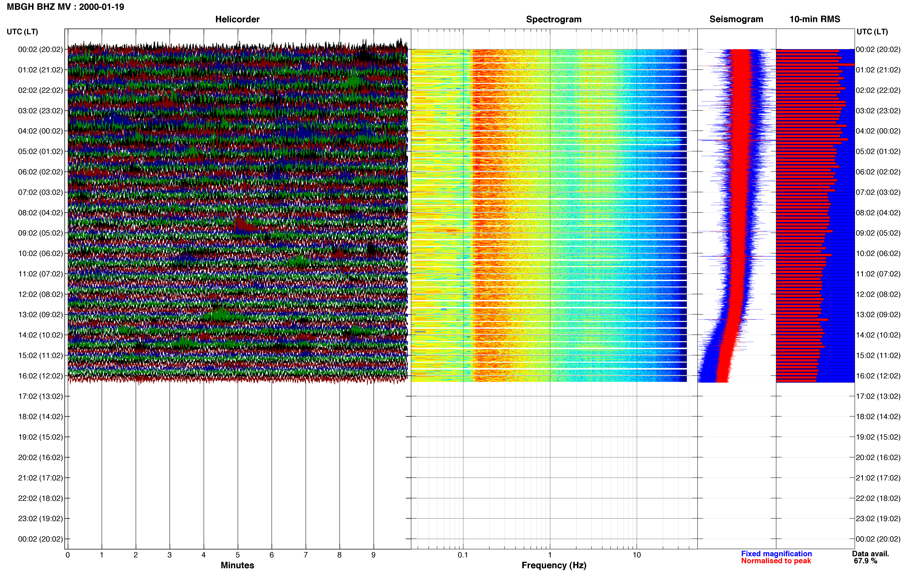Click minute tick label 7 on Helicorder axis

click(x=306, y=555)
